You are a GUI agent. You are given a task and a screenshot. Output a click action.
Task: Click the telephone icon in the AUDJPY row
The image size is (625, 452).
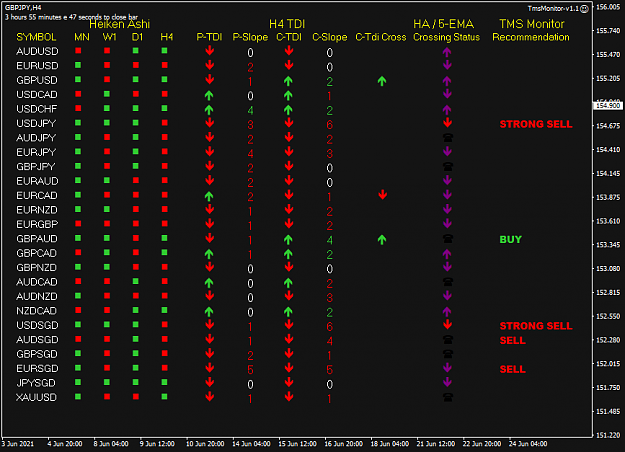(448, 138)
